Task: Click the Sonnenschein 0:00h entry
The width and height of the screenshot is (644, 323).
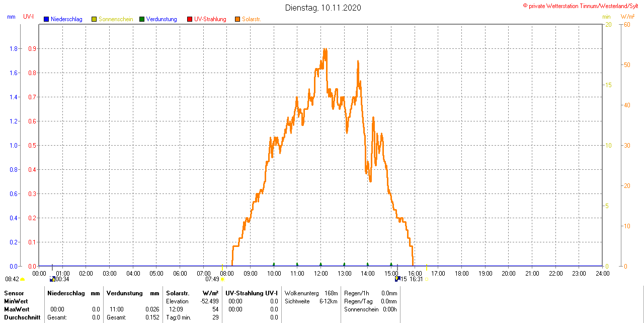Action: [x=370, y=309]
